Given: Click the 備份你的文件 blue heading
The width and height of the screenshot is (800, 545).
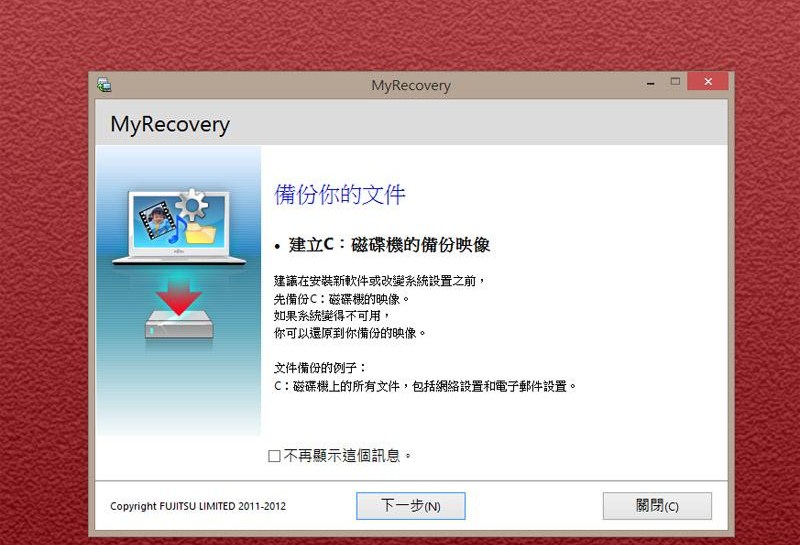Looking at the screenshot, I should tap(340, 194).
